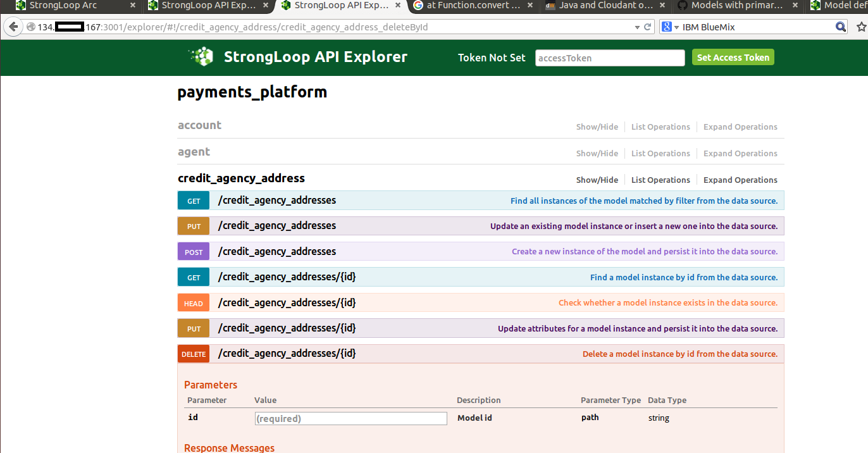
Task: Reload the page with the refresh icon
Action: 648,27
